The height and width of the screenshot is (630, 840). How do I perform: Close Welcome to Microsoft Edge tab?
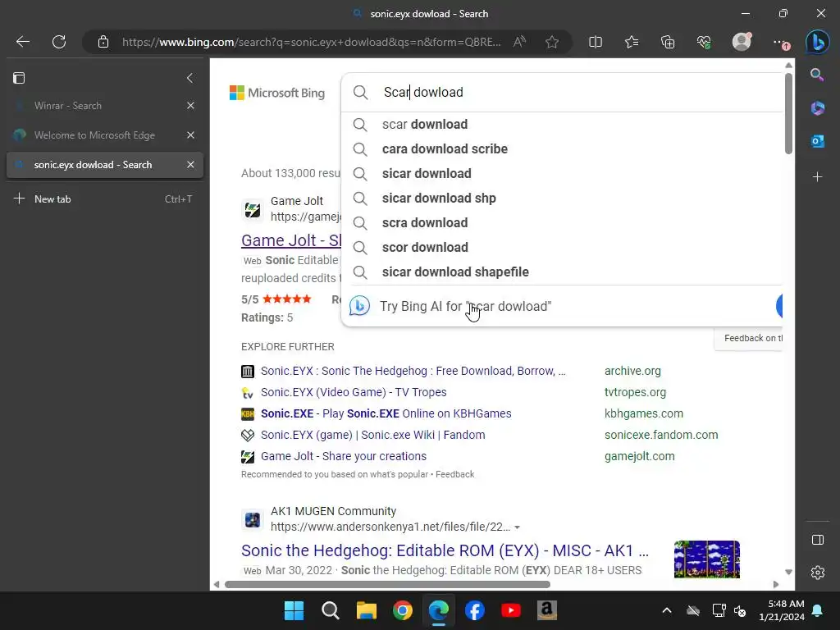[190, 135]
